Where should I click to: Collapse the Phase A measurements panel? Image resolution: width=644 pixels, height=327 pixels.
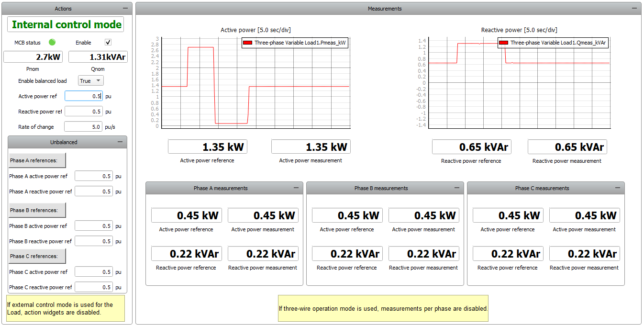pyautogui.click(x=296, y=188)
